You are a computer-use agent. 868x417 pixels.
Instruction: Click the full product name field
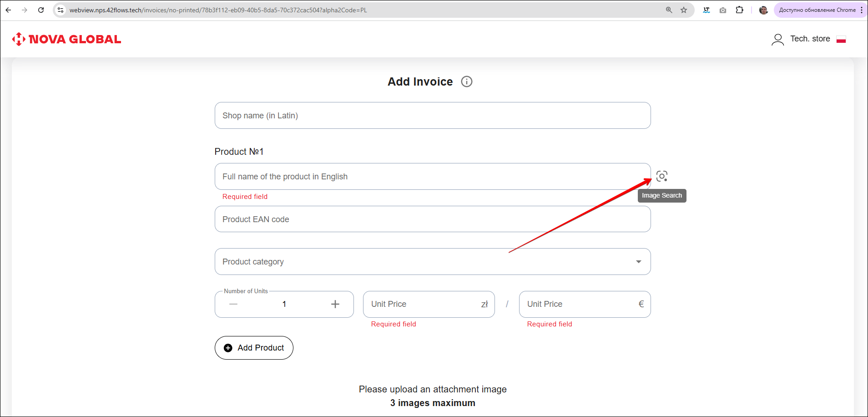click(x=432, y=177)
